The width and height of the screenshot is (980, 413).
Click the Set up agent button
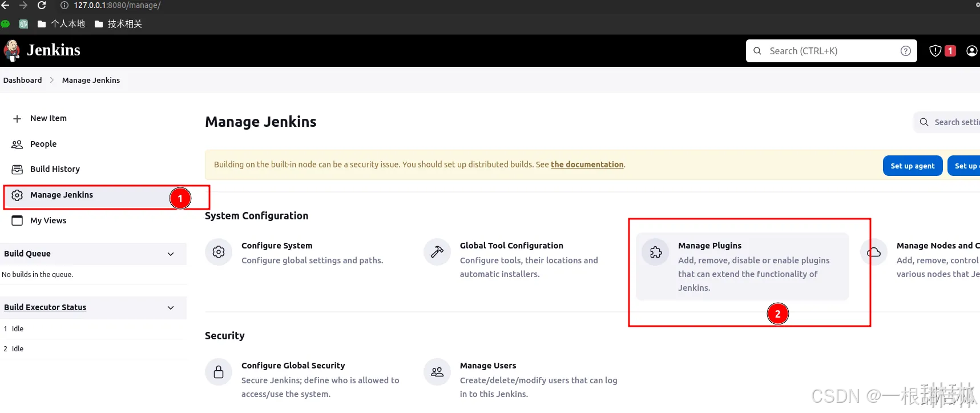913,166
